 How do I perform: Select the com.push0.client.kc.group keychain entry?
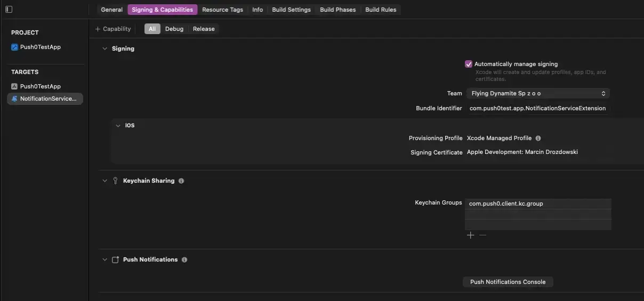click(x=538, y=204)
